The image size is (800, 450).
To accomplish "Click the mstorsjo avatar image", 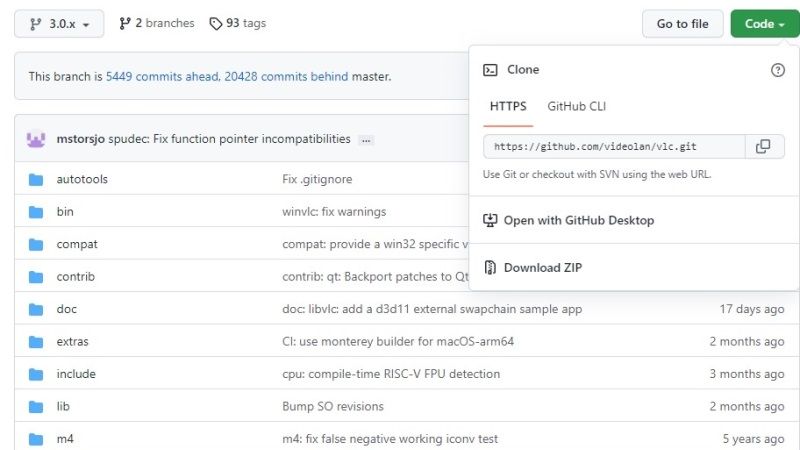I will [36, 139].
